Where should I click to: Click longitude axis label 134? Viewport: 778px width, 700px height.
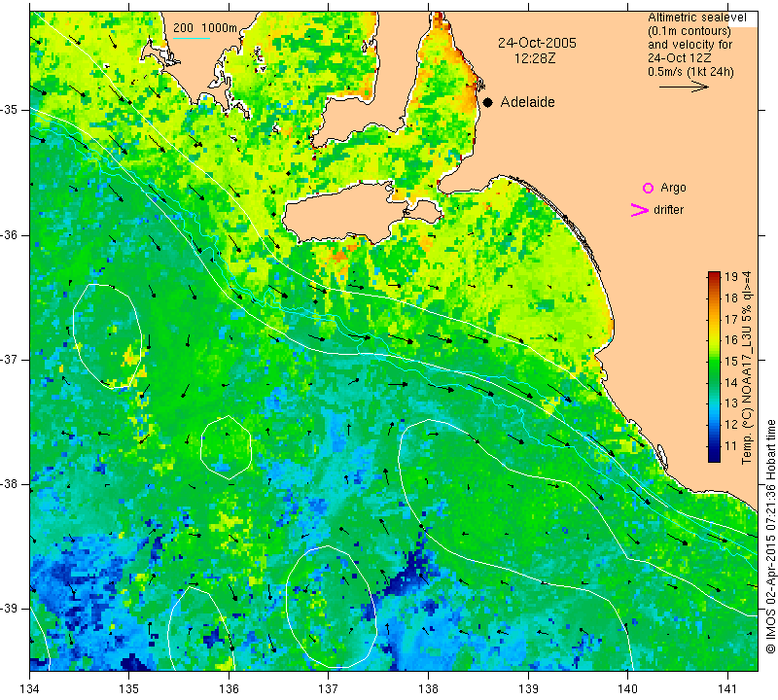(x=30, y=689)
